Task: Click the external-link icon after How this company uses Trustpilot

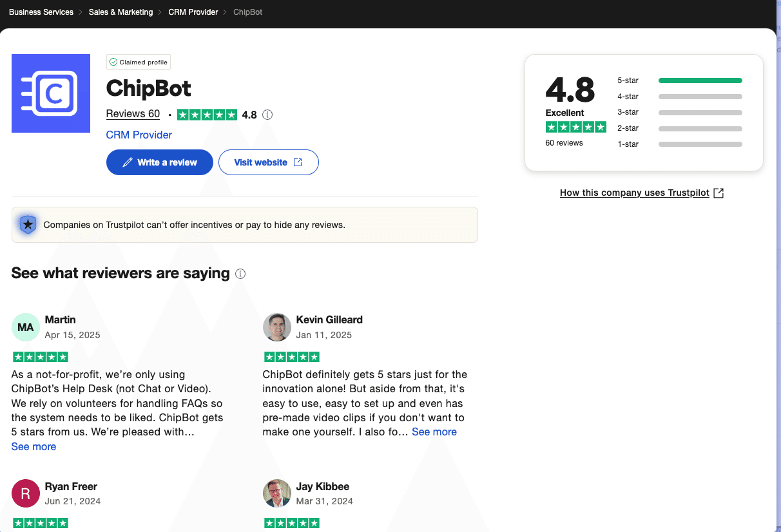Action: coord(719,192)
